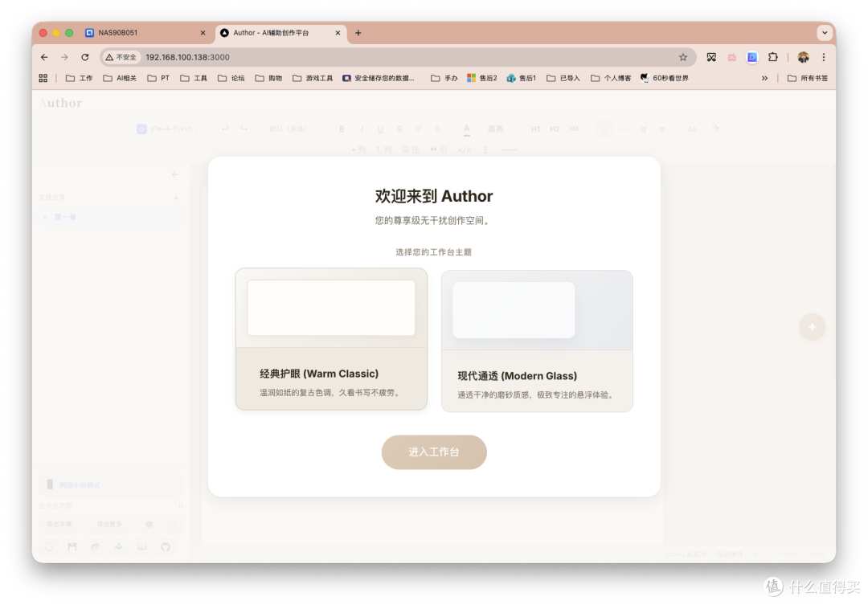Close the Author - AI辅助创作平台 tab

338,33
